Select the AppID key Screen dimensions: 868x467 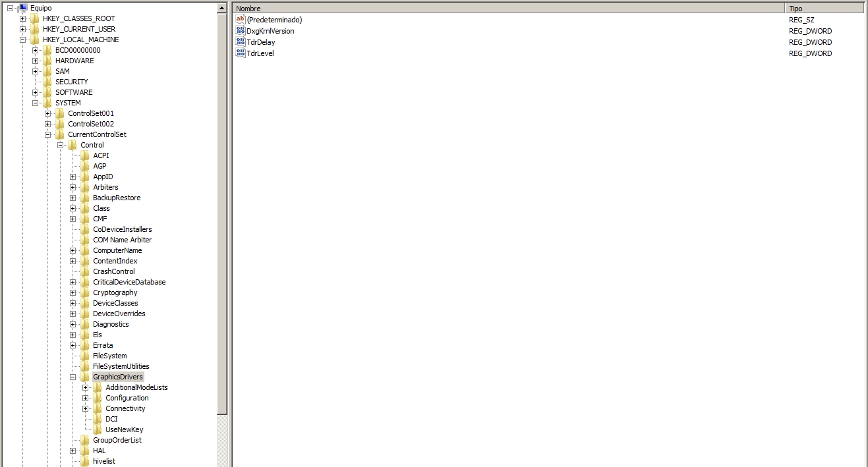coord(103,177)
